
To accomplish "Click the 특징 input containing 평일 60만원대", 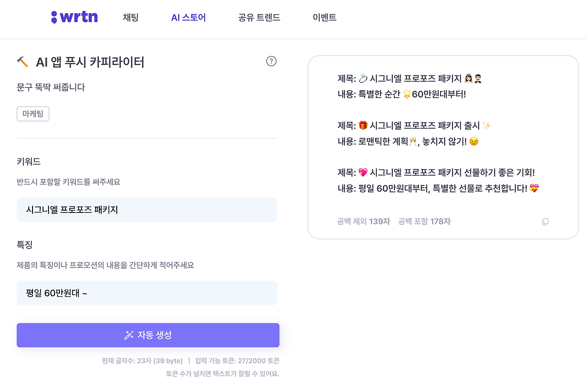I will coord(146,293).
